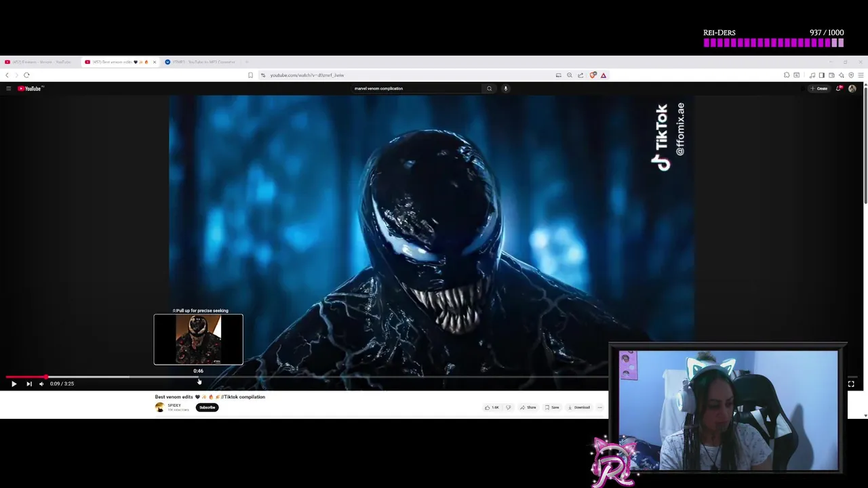Skip to the next video

tap(28, 384)
